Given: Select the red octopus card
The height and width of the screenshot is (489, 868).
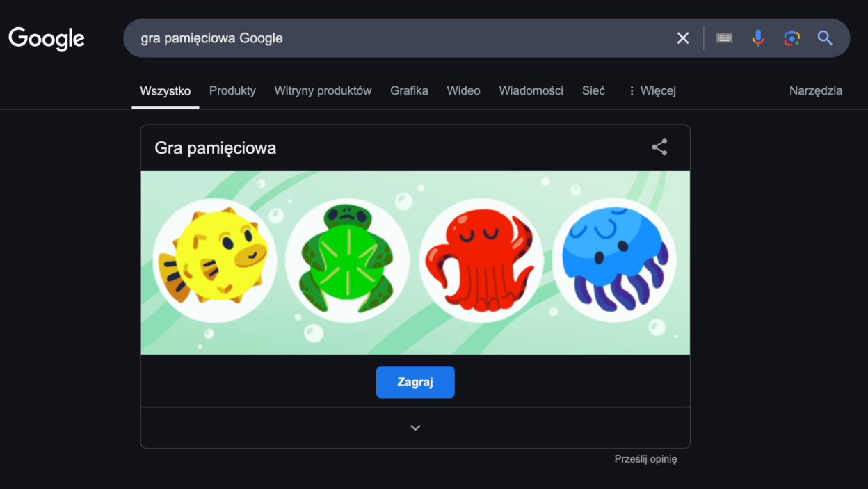Looking at the screenshot, I should pos(482,261).
